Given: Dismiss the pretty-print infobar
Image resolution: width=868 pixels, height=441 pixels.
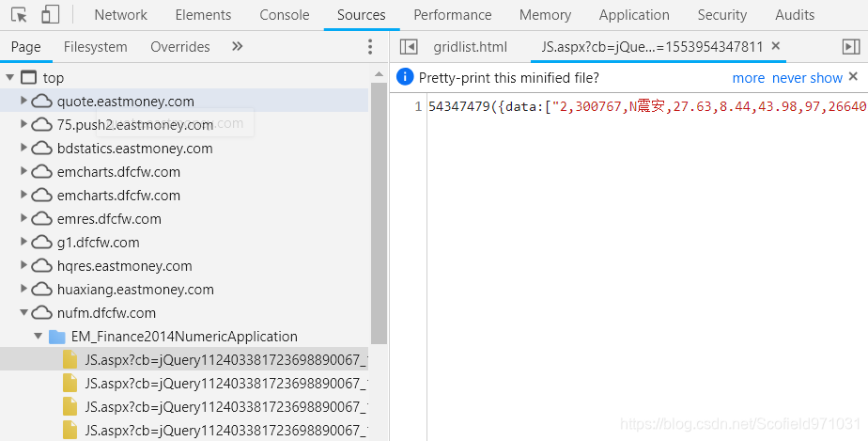Looking at the screenshot, I should (x=853, y=76).
